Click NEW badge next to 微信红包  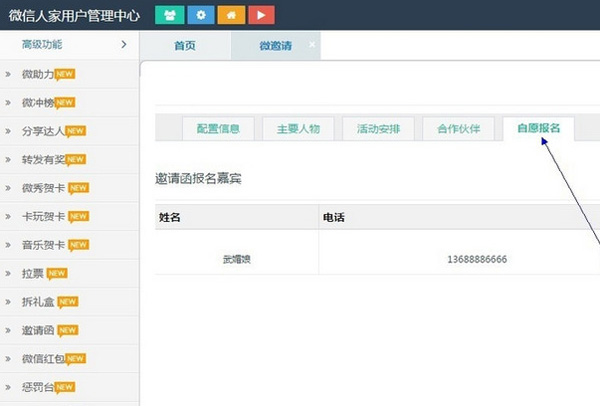[75, 359]
